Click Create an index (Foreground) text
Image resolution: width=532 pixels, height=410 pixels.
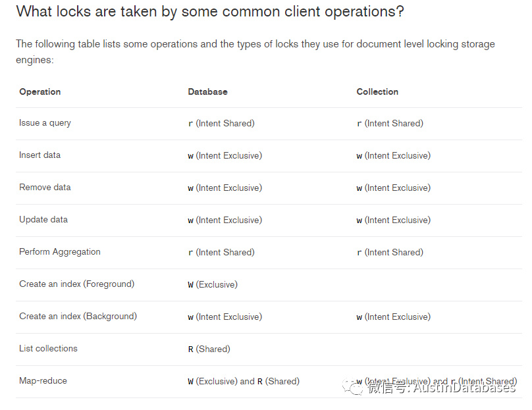coord(76,284)
